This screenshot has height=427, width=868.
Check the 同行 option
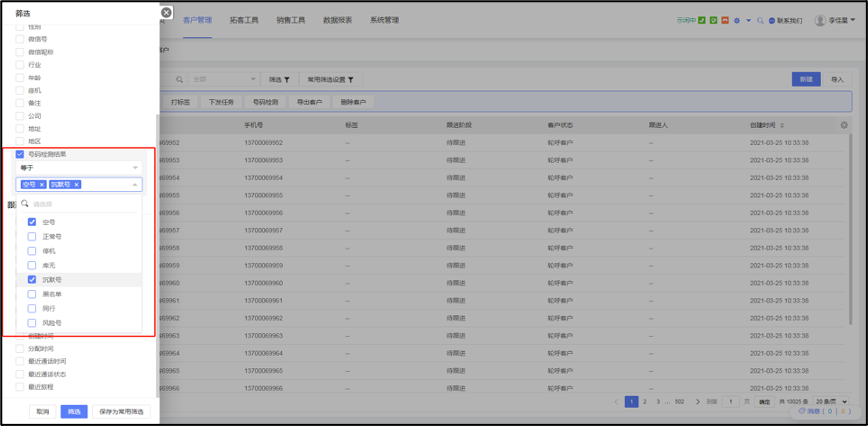click(x=32, y=308)
